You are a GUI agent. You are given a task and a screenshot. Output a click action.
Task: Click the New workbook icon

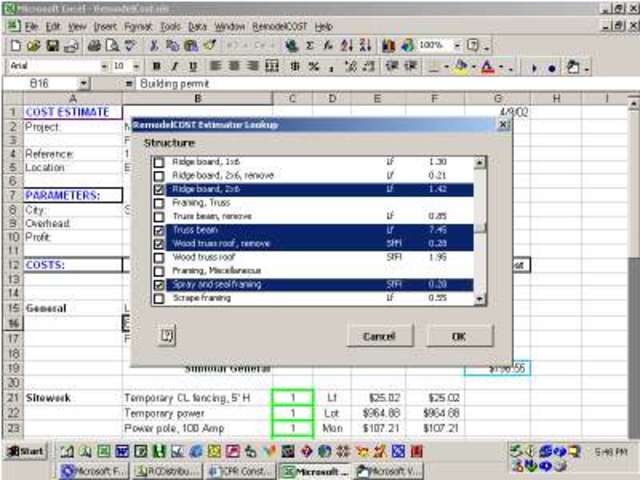coord(15,45)
